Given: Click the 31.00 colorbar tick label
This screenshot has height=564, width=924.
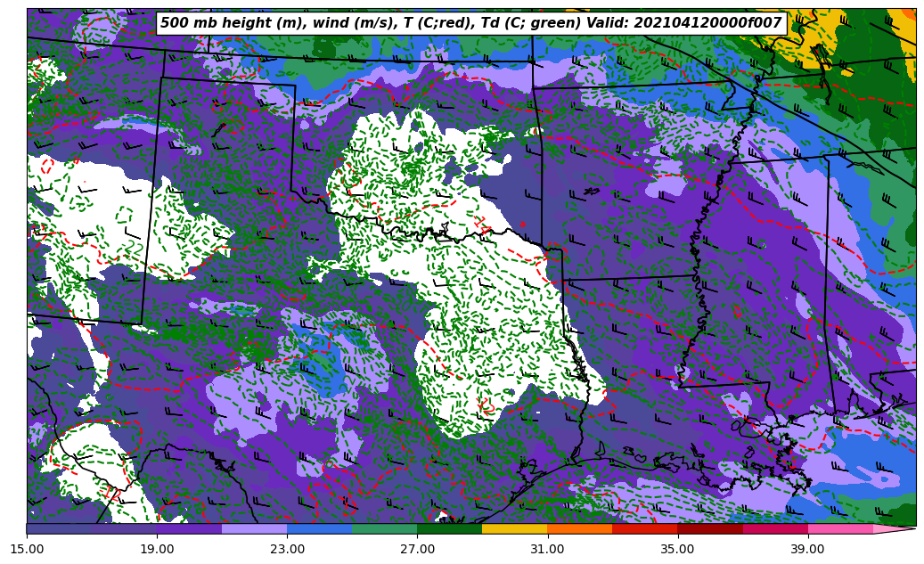Looking at the screenshot, I should tap(547, 549).
